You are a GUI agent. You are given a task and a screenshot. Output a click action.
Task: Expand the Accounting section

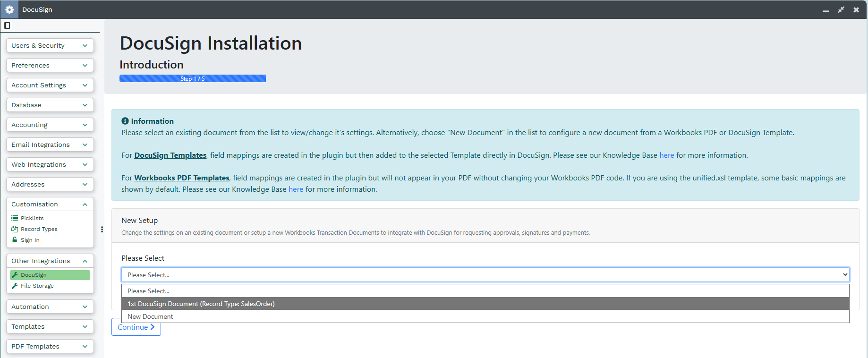[x=50, y=125]
